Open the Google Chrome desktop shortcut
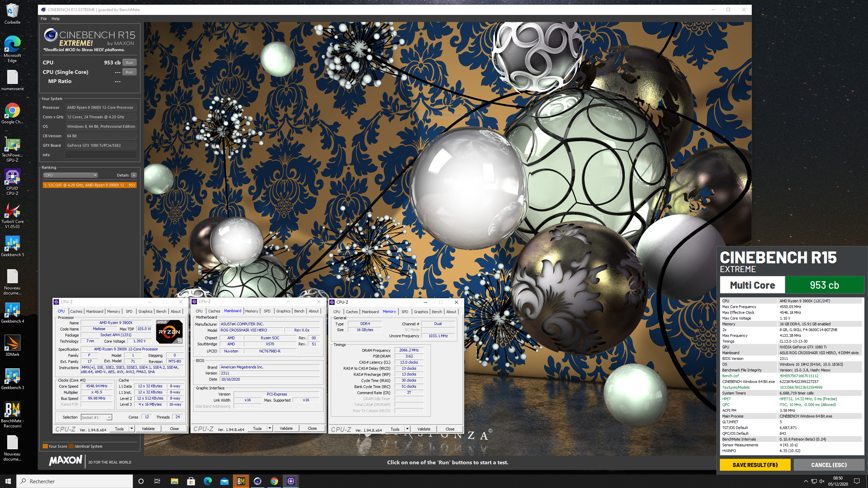 (x=12, y=114)
